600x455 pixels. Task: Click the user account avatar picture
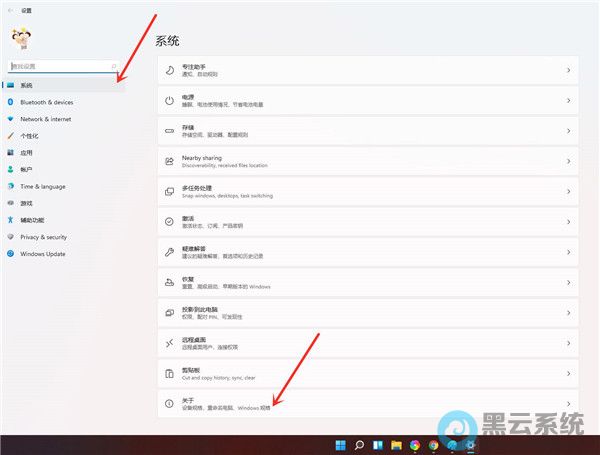point(20,38)
